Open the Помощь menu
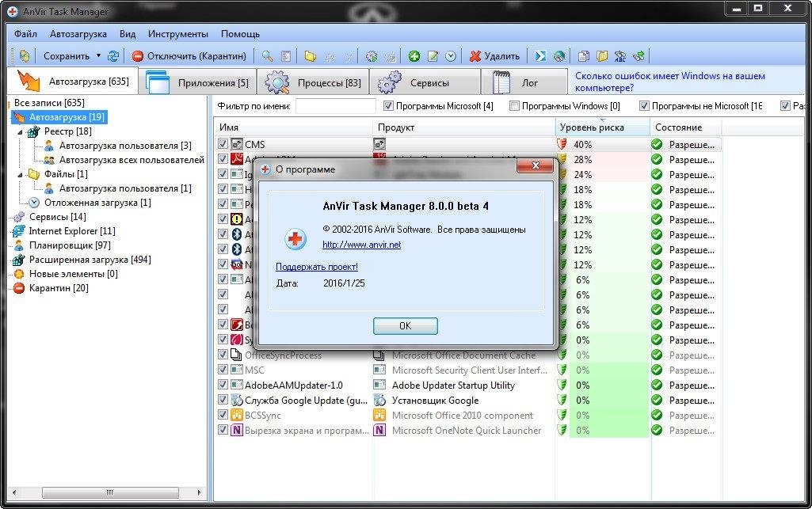 point(240,34)
